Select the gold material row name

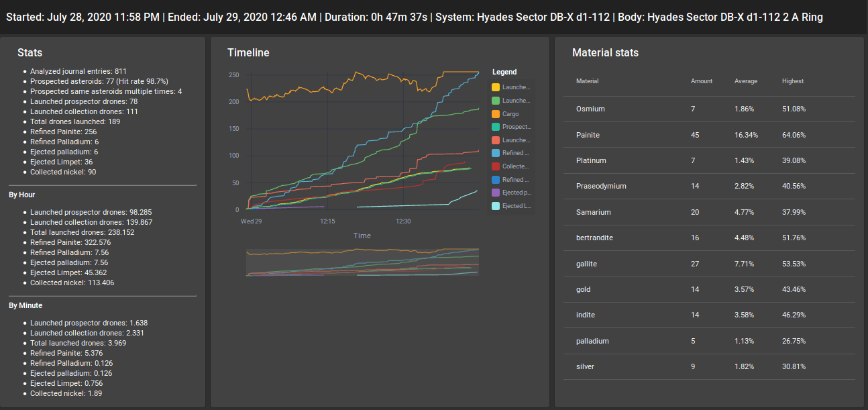point(584,289)
